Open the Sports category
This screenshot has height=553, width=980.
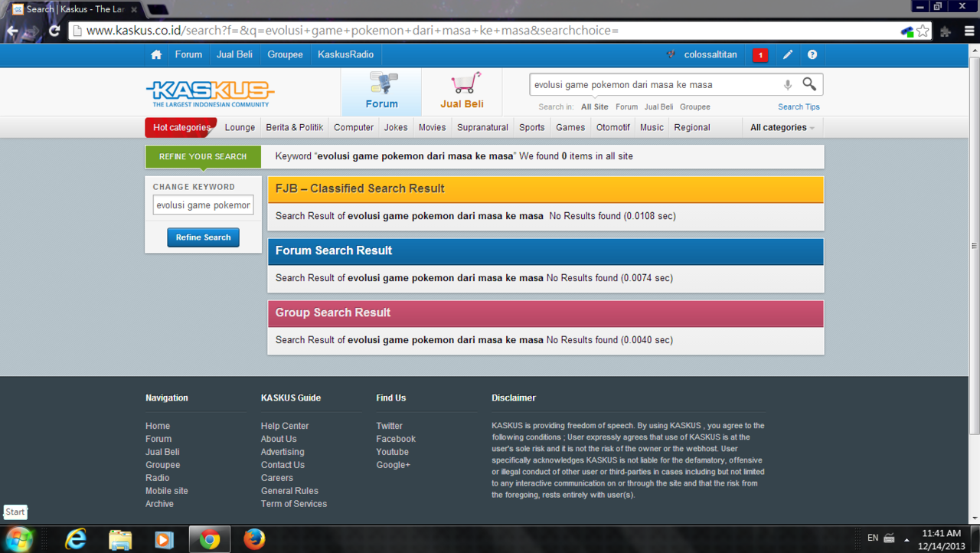click(x=531, y=127)
